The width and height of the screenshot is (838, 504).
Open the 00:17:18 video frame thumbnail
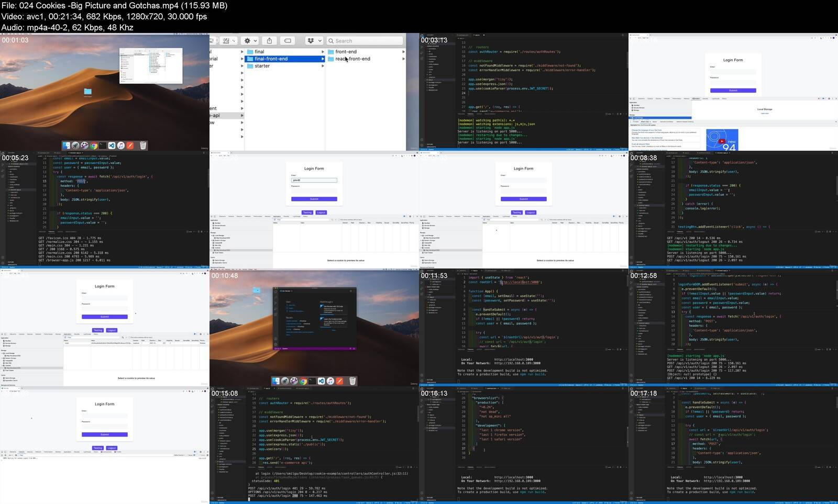(733, 445)
